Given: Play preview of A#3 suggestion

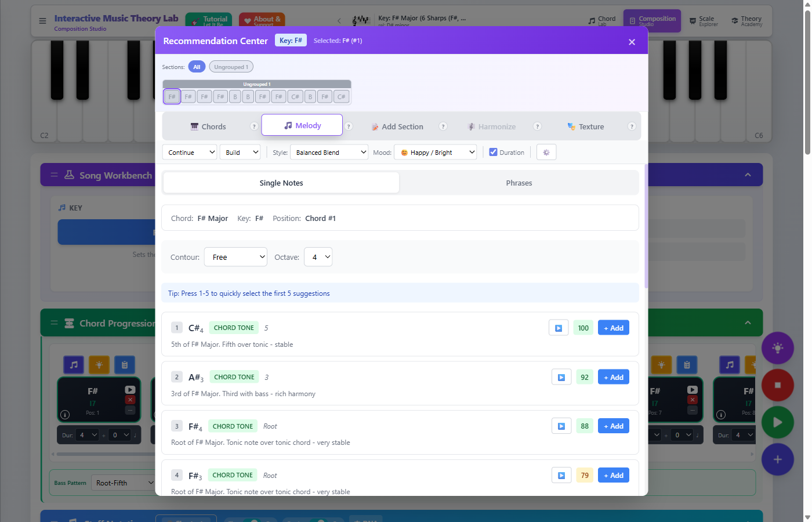Looking at the screenshot, I should pyautogui.click(x=561, y=378).
